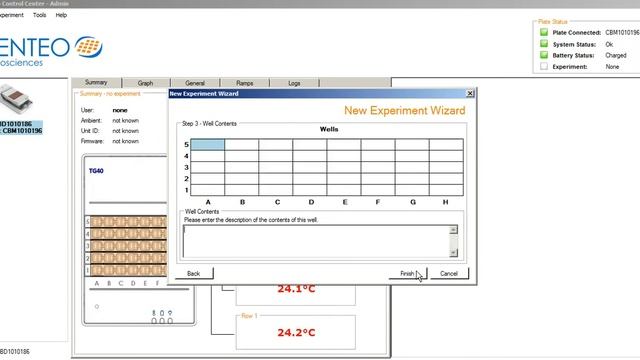
Task: Click the status bar device ID text
Action: [x=15, y=351]
